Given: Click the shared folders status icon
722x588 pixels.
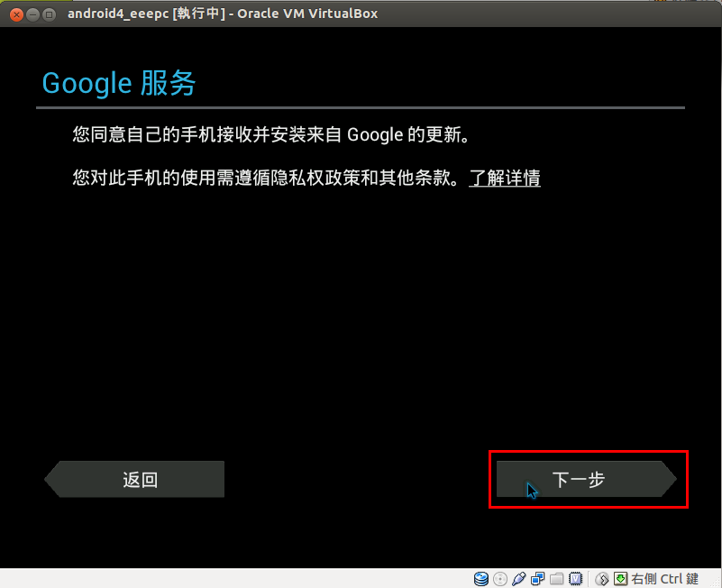Looking at the screenshot, I should tap(557, 579).
